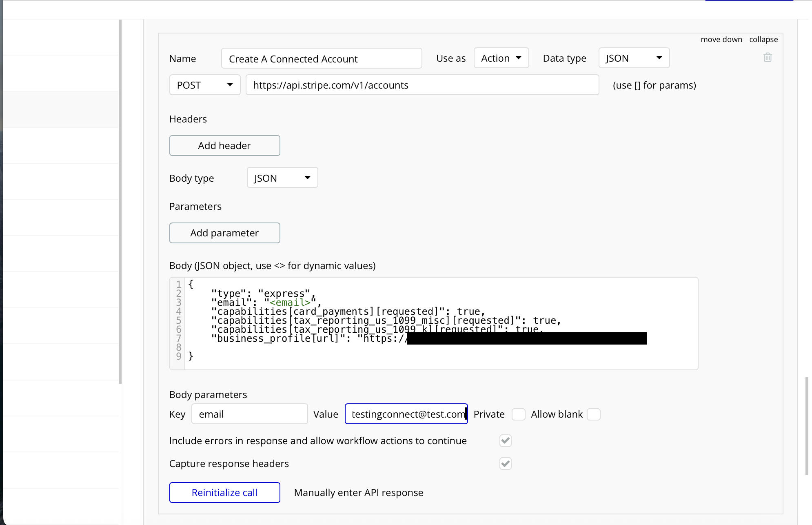Toggle the Private checkbox
The width and height of the screenshot is (812, 525).
click(518, 414)
